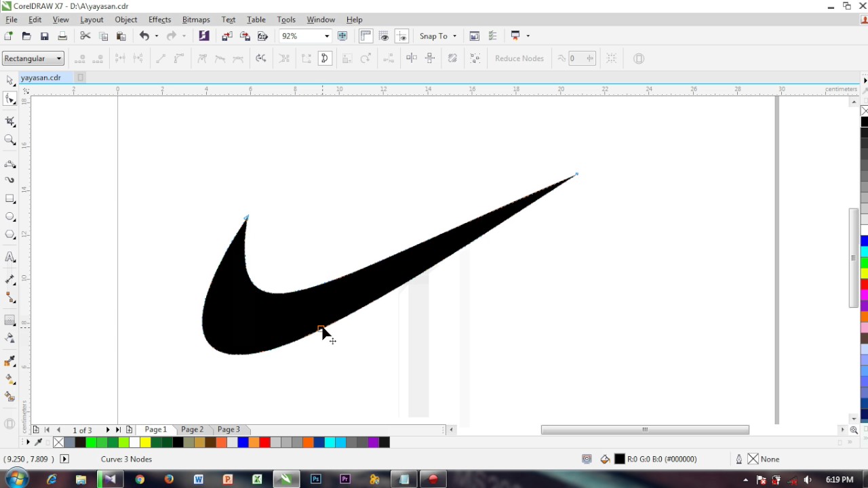Toggle Show Grid button
The height and width of the screenshot is (488, 868).
(x=384, y=36)
